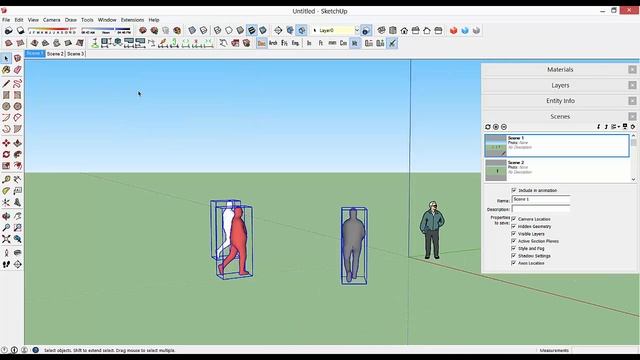The image size is (640, 360).
Task: Pick the Line pencil tool
Action: point(6,84)
